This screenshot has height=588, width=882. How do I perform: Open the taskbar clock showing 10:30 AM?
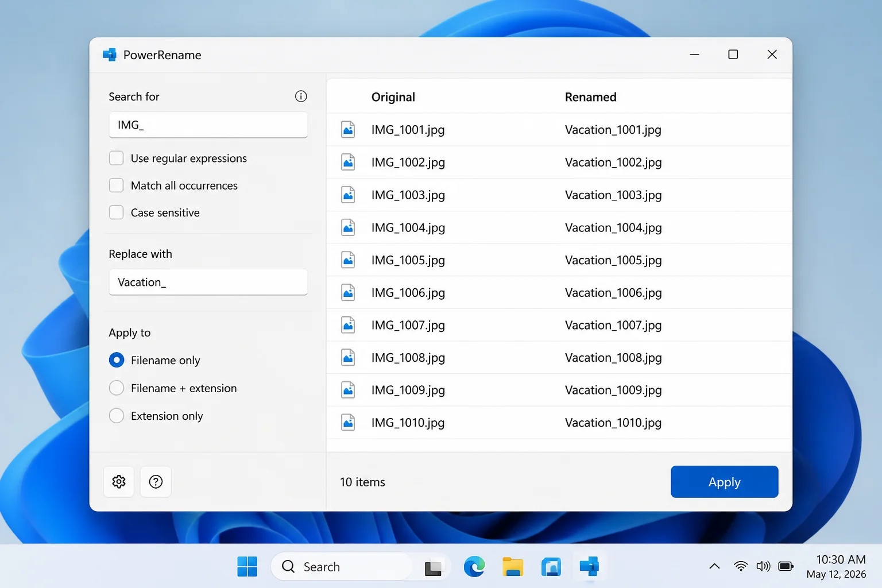pos(837,567)
